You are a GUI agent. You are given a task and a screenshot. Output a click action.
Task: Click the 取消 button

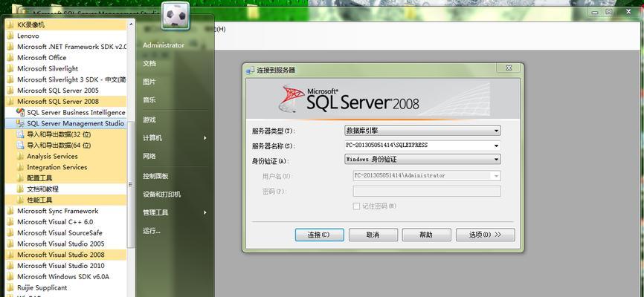point(373,235)
